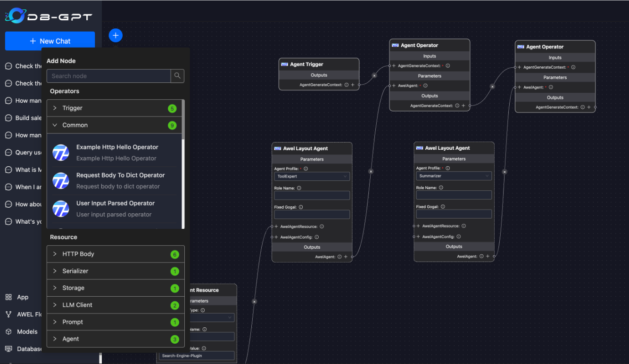Click the info icon next to Agent Trigger AgentGenerateContext
This screenshot has width=629, height=364.
click(347, 85)
